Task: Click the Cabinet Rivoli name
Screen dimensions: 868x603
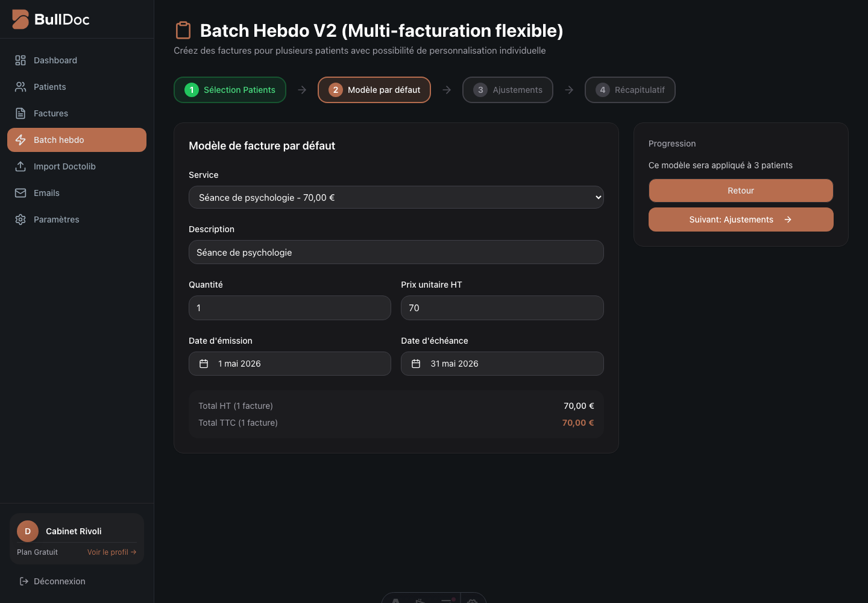Action: [x=74, y=531]
